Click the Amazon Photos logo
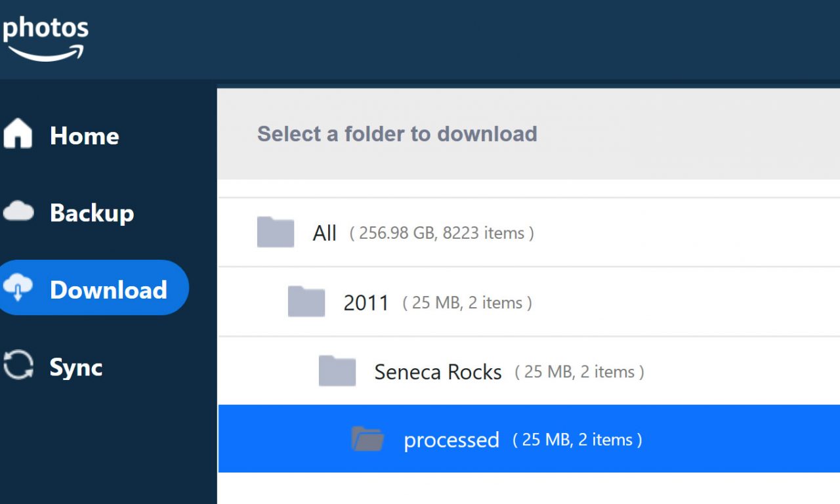This screenshot has width=840, height=504. [x=45, y=37]
